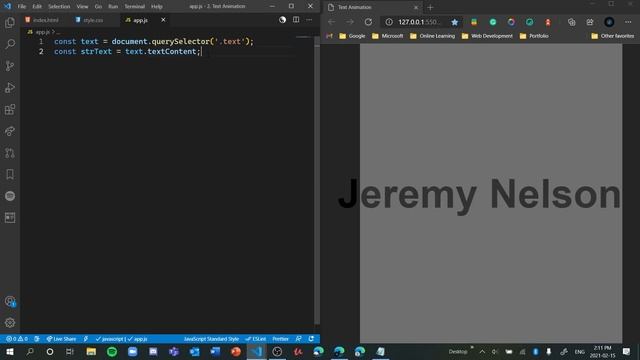640x360 pixels.
Task: Go back in the browser
Action: [331, 22]
